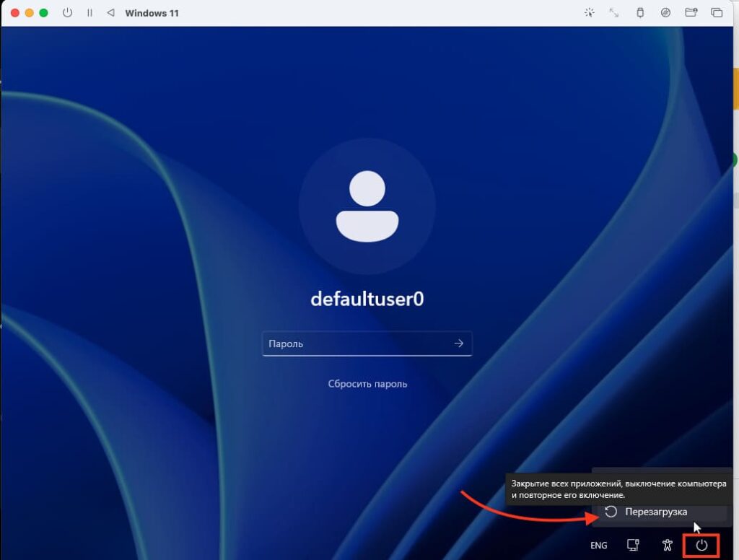Image resolution: width=739 pixels, height=560 pixels.
Task: Pause the virtual machine
Action: (89, 13)
